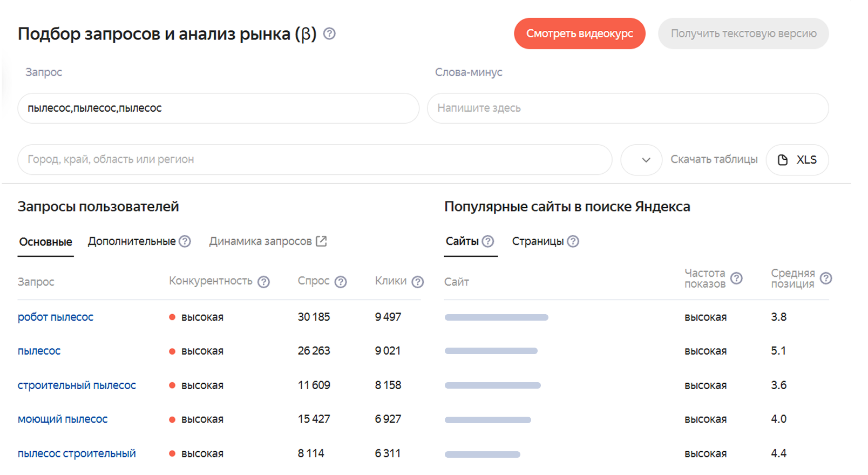Click the Слова-минус input field
The width and height of the screenshot is (868, 475).
tap(628, 108)
